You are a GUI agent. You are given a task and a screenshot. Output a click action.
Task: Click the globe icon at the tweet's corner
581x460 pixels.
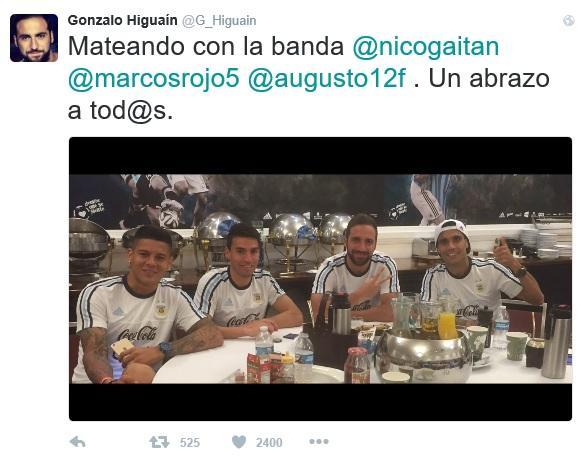click(x=568, y=21)
